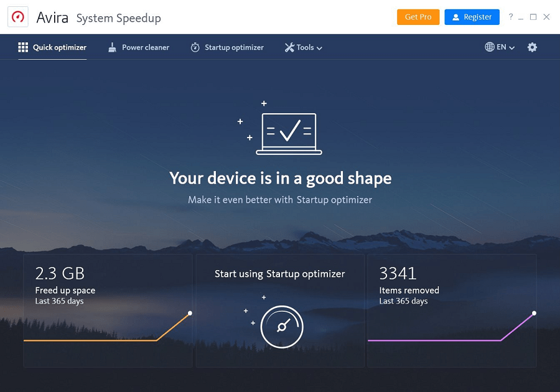The width and height of the screenshot is (560, 392).
Task: Click the globe language icon
Action: [489, 47]
